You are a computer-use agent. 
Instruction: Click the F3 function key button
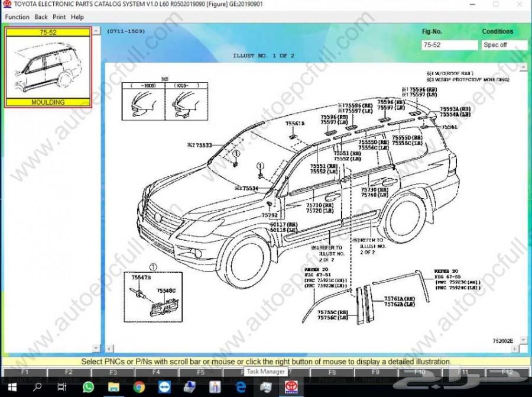pyautogui.click(x=113, y=373)
